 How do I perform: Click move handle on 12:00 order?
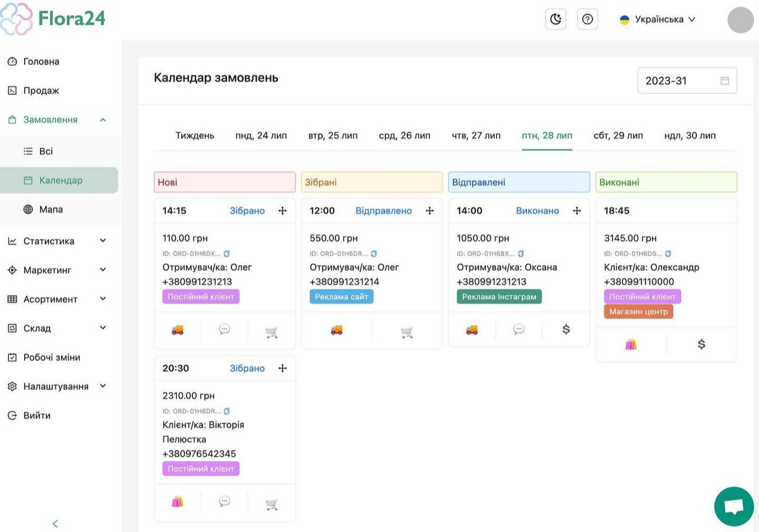(430, 210)
